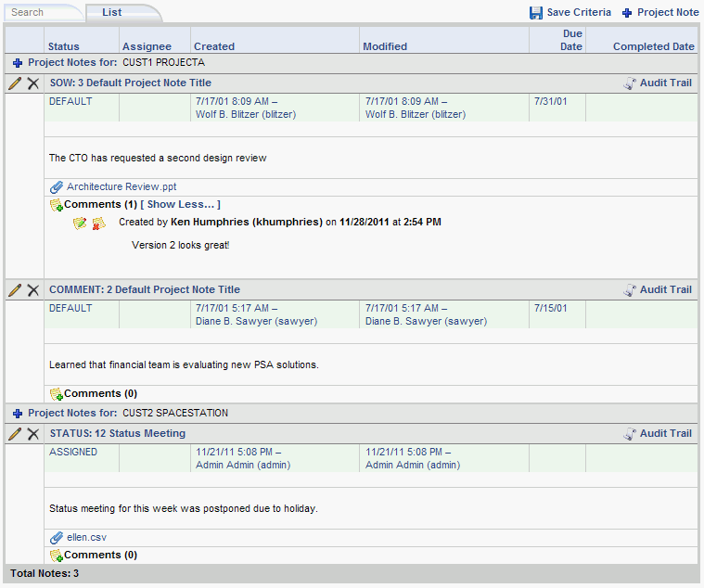Delete the SOW note with X icon
This screenshot has width=704, height=588.
point(33,83)
